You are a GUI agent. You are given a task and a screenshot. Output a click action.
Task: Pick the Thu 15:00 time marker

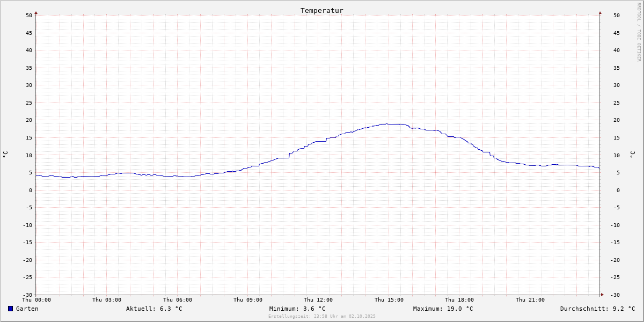389,300
